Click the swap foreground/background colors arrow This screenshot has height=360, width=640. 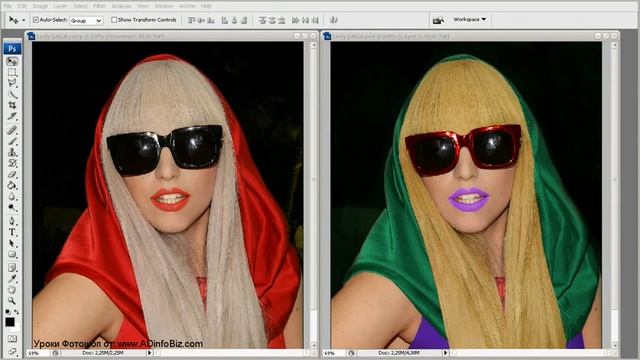[17, 312]
